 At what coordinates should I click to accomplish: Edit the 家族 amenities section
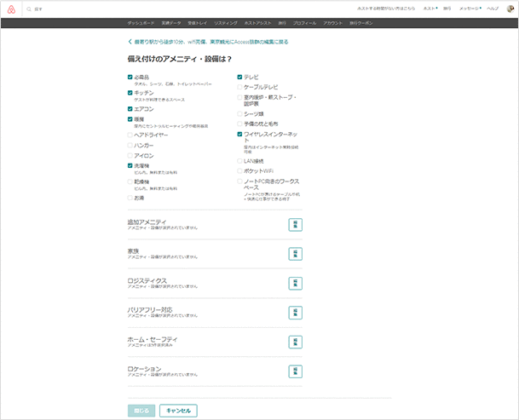coord(295,254)
